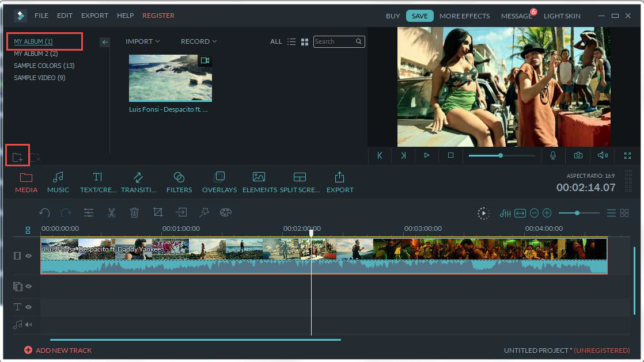Image resolution: width=644 pixels, height=362 pixels.
Task: Collapse the media library panel with the arrow
Action: (x=104, y=41)
